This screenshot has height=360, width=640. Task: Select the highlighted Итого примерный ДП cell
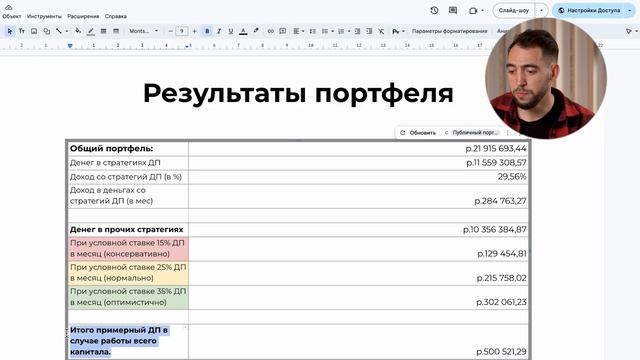tap(127, 341)
